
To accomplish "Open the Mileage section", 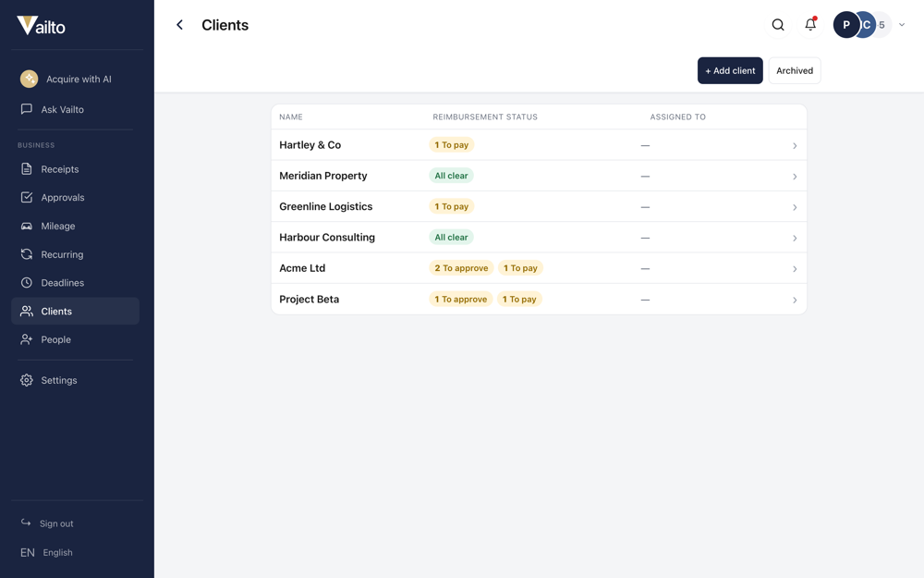I will (76, 226).
